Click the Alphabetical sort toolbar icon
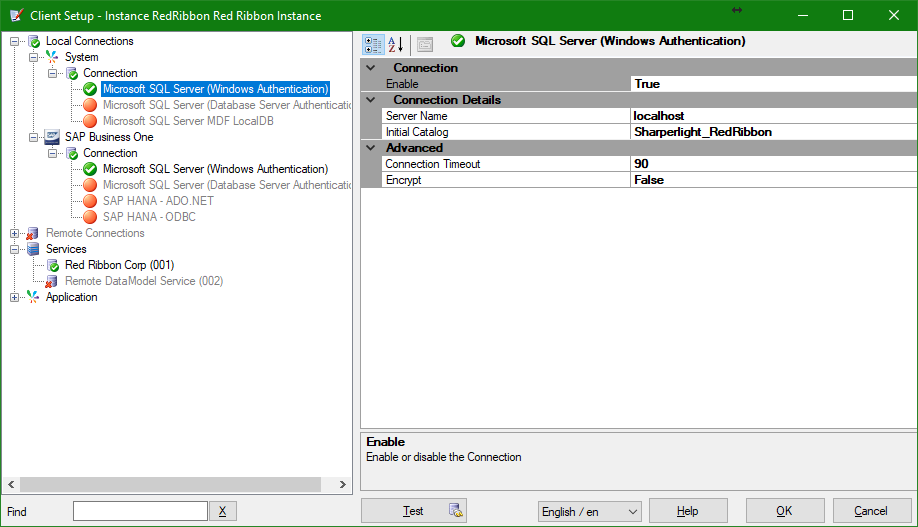The height and width of the screenshot is (527, 918). click(x=396, y=45)
